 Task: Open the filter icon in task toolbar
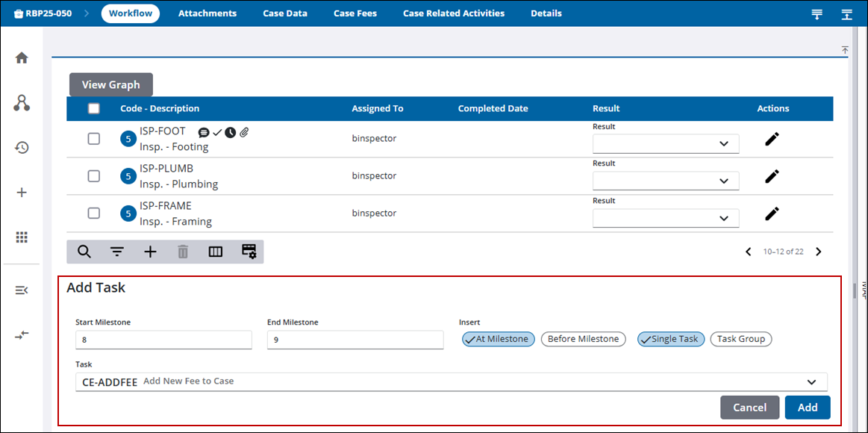pyautogui.click(x=117, y=252)
